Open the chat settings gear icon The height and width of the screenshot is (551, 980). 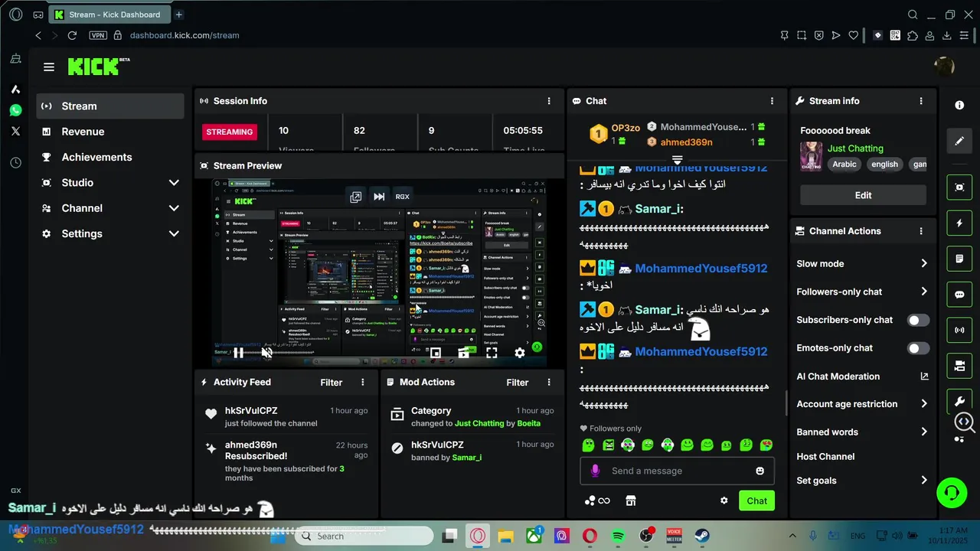(x=724, y=500)
